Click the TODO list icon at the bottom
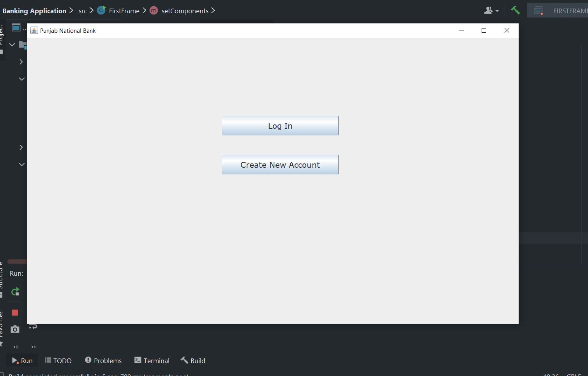 click(47, 360)
